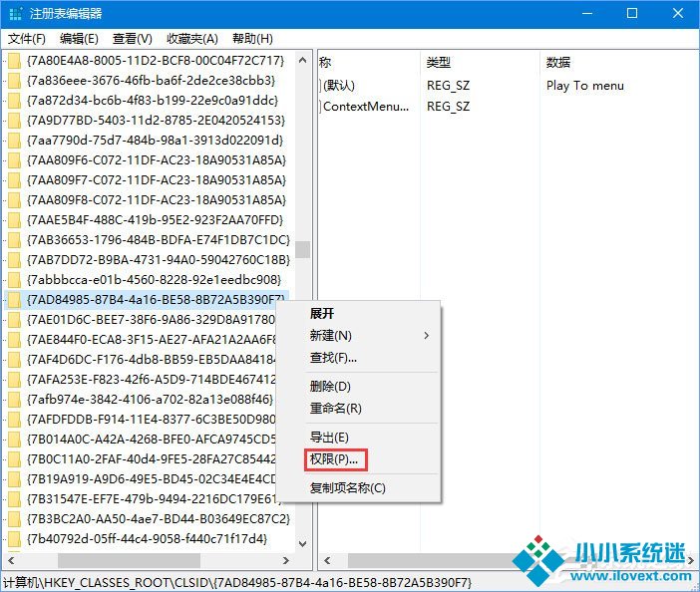Choose 复制项名称(C) in the context menu
The image size is (700, 592).
pos(348,488)
